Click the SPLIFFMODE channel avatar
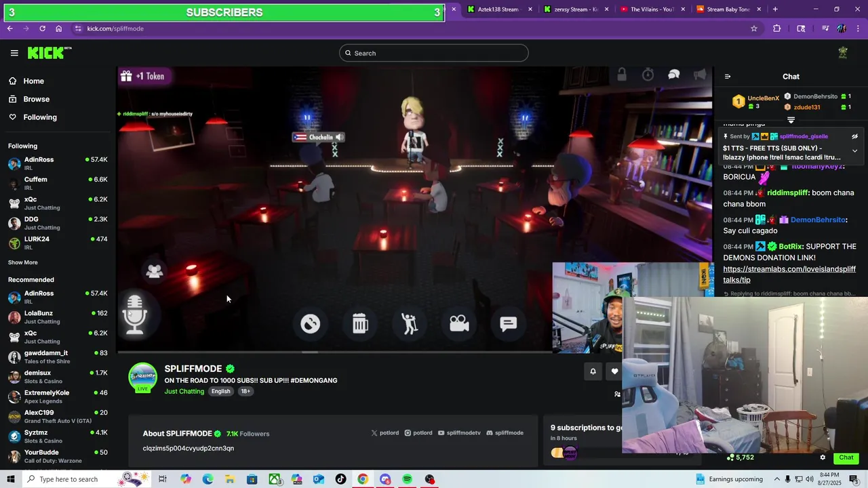Image resolution: width=868 pixels, height=488 pixels. tap(143, 378)
